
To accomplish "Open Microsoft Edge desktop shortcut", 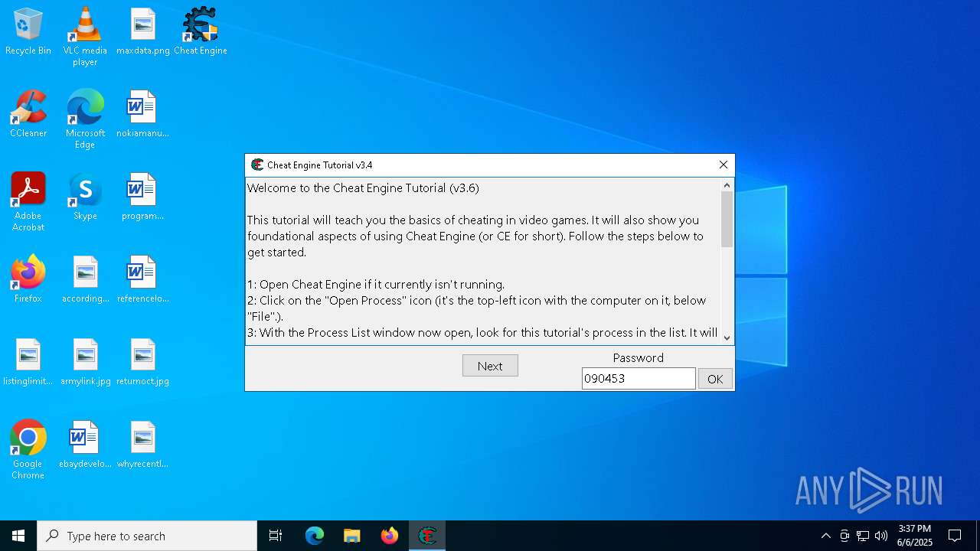I will [x=85, y=119].
